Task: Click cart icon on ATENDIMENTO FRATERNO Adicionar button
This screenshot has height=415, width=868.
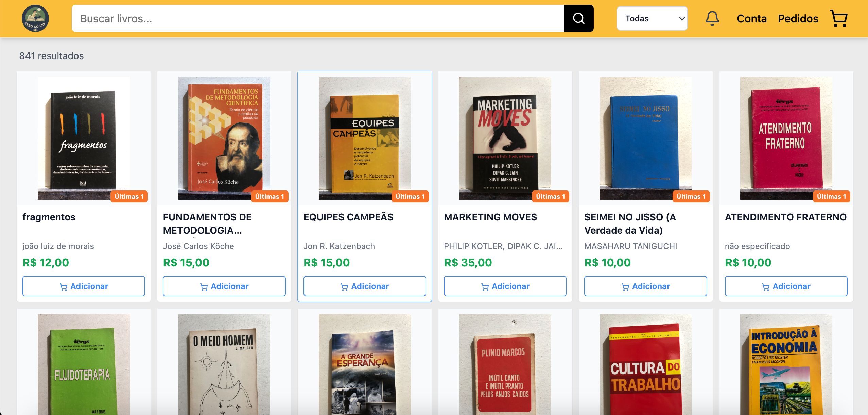Action: click(766, 287)
